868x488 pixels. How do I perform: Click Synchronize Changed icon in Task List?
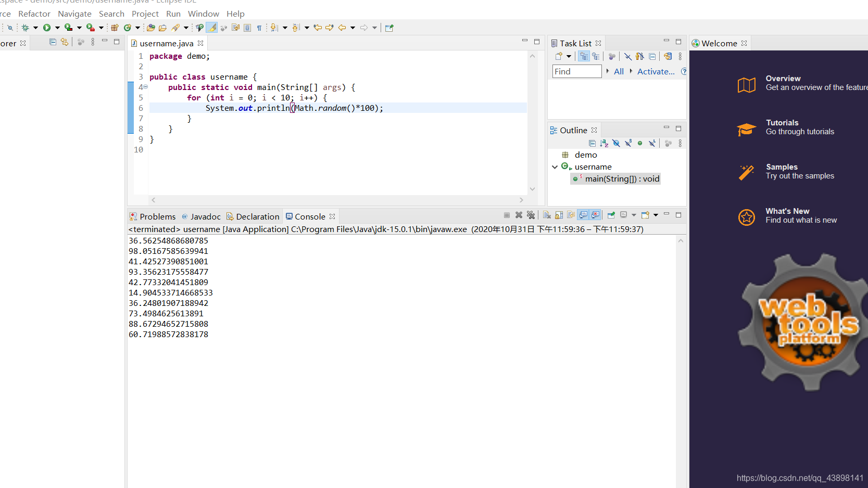coord(668,56)
